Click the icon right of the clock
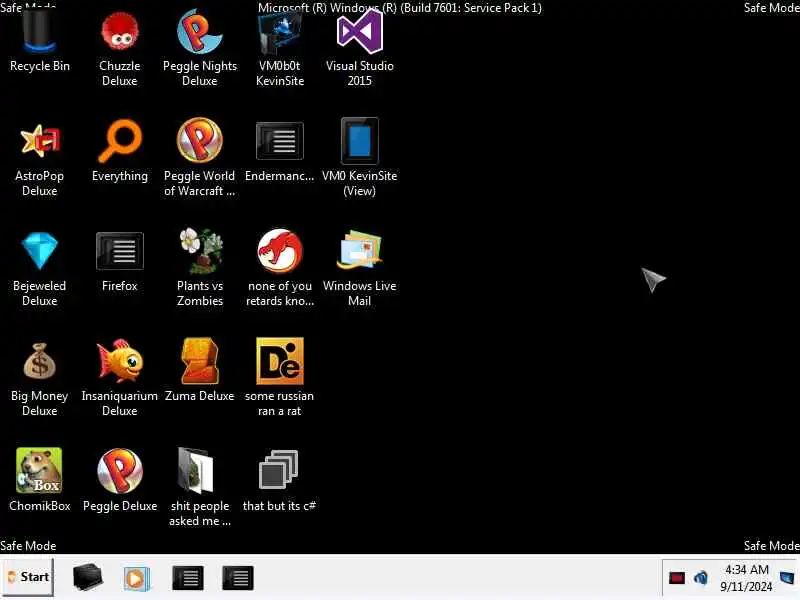800x600 pixels. point(787,578)
